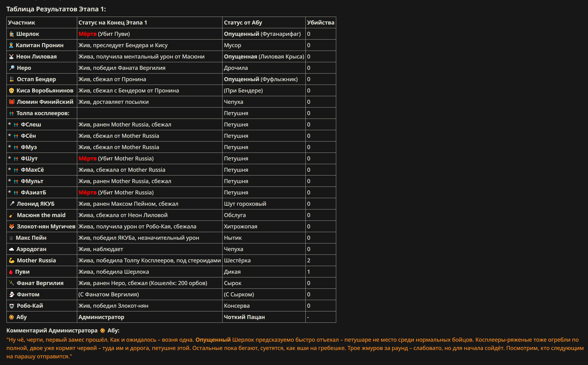
Task: Click the Чоткий Пацан status cell
Action: pyautogui.click(x=264, y=317)
